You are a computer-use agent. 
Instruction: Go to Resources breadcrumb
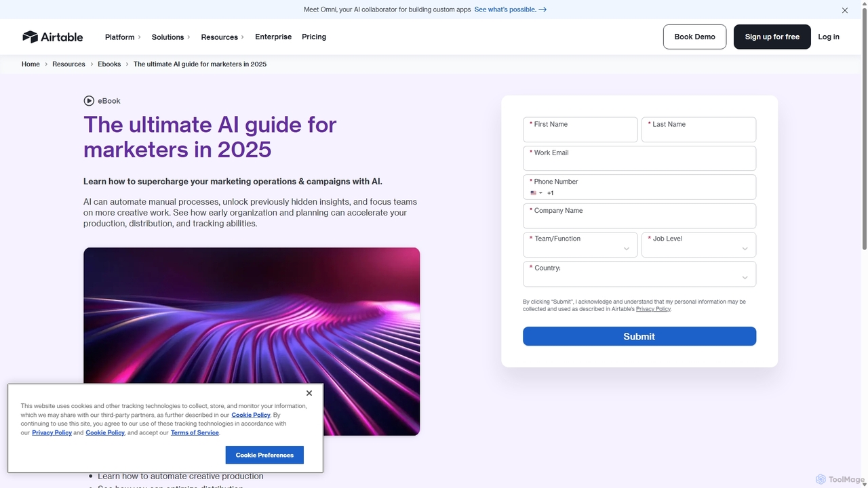click(68, 64)
